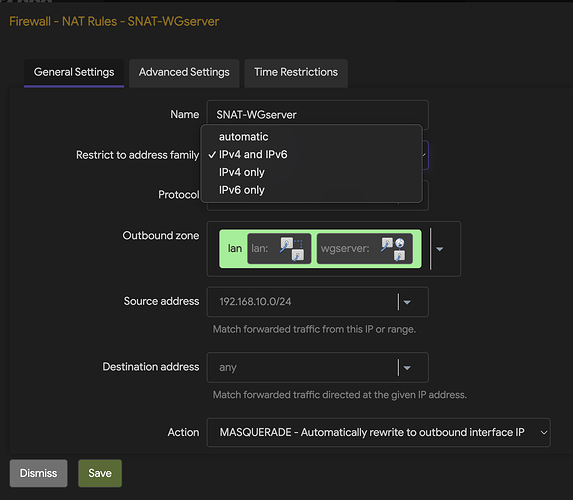Open the Source address dropdown arrow
The width and height of the screenshot is (573, 500).
(407, 302)
